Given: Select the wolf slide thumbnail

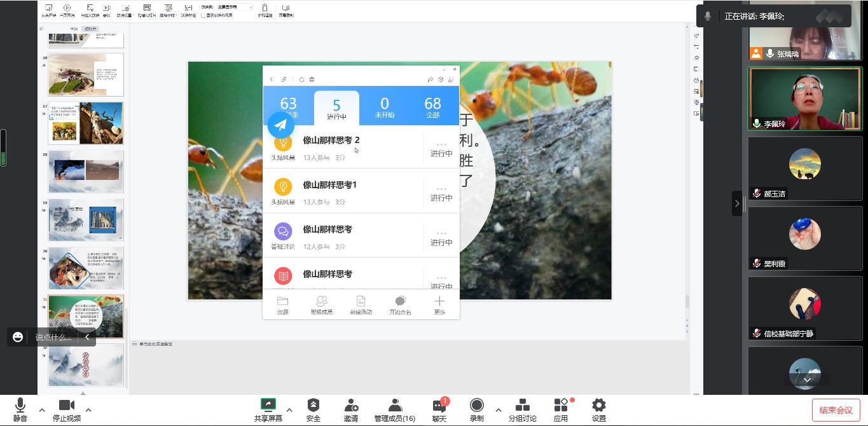Looking at the screenshot, I should [x=86, y=268].
